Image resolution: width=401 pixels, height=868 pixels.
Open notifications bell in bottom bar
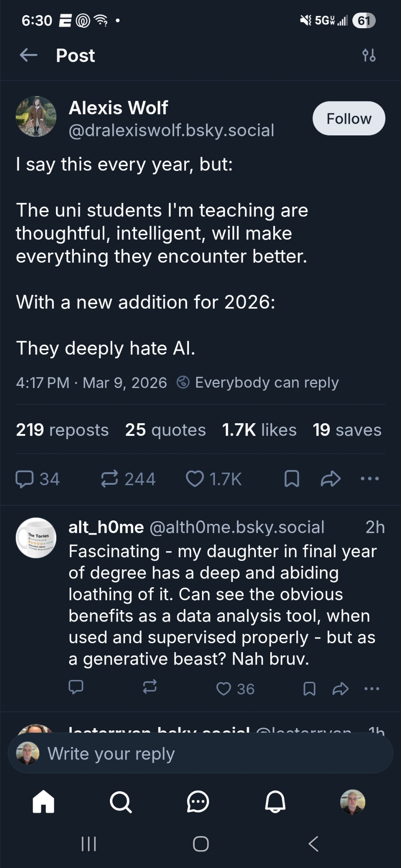pos(275,802)
